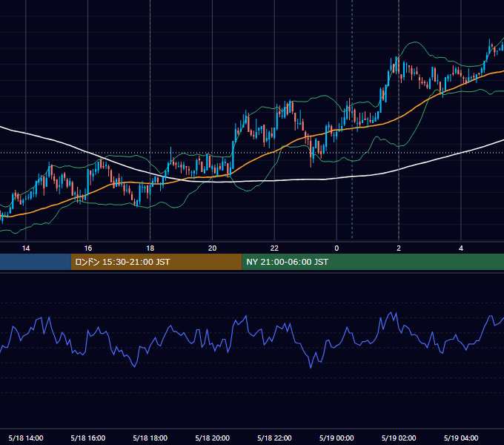
Task: Click the 5/19 04:00 time label
Action: [461, 438]
